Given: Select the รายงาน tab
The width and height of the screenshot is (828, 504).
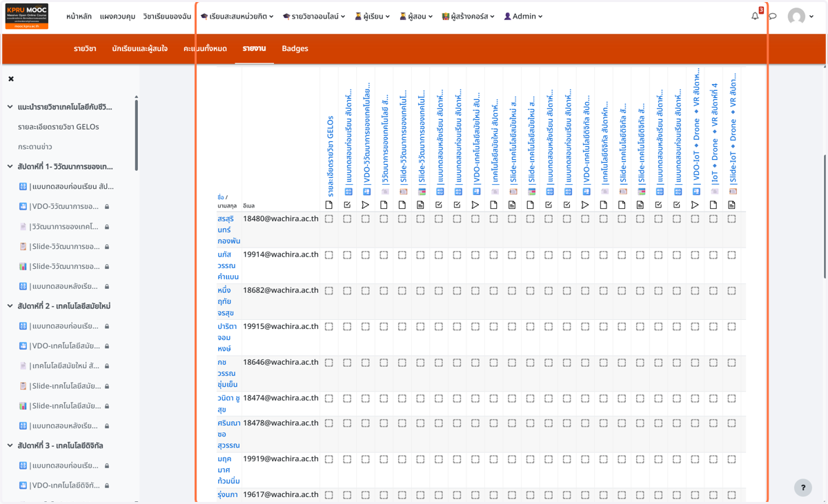Looking at the screenshot, I should click(x=254, y=49).
